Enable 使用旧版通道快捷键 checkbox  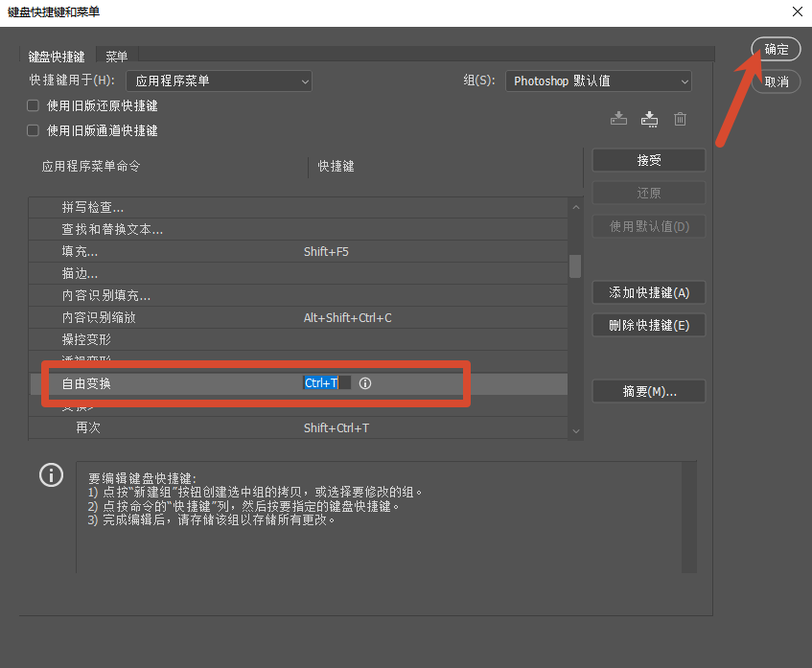34,130
